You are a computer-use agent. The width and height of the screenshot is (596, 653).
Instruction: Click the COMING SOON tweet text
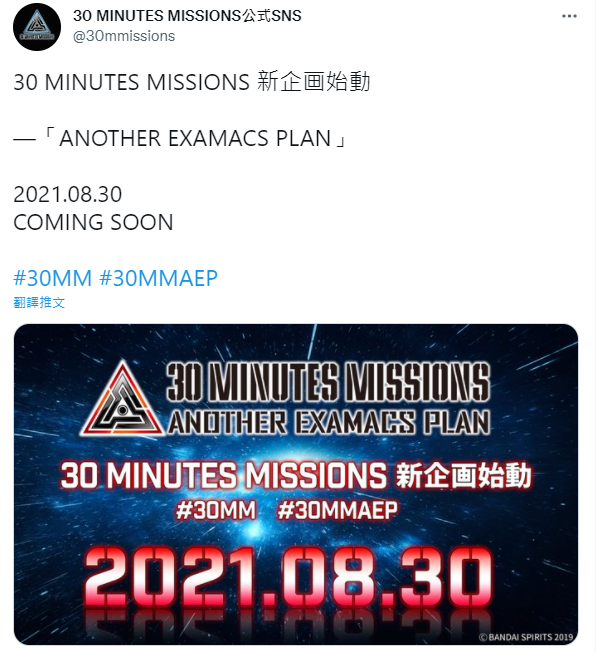(x=93, y=222)
